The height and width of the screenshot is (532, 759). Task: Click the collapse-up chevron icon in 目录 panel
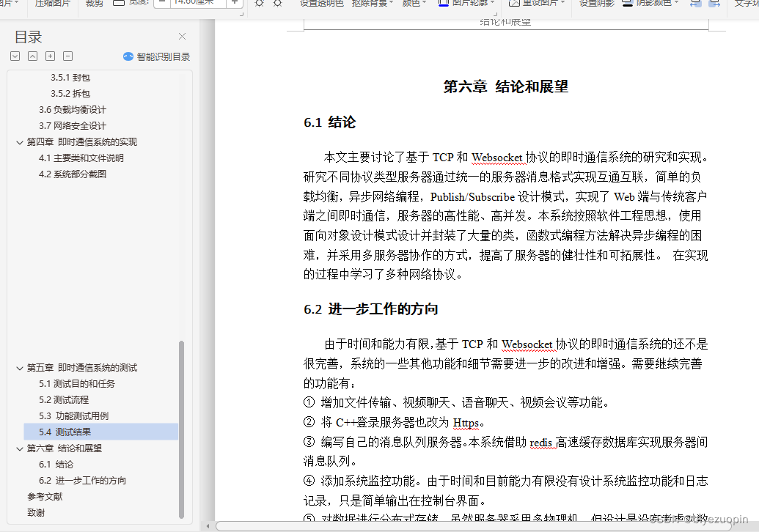pyautogui.click(x=32, y=56)
